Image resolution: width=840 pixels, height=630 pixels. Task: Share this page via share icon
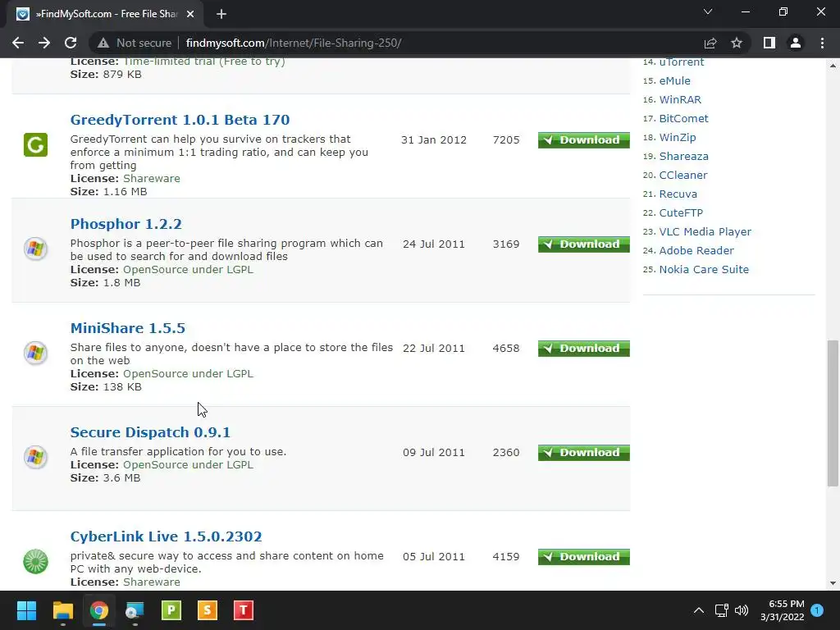[x=710, y=43]
